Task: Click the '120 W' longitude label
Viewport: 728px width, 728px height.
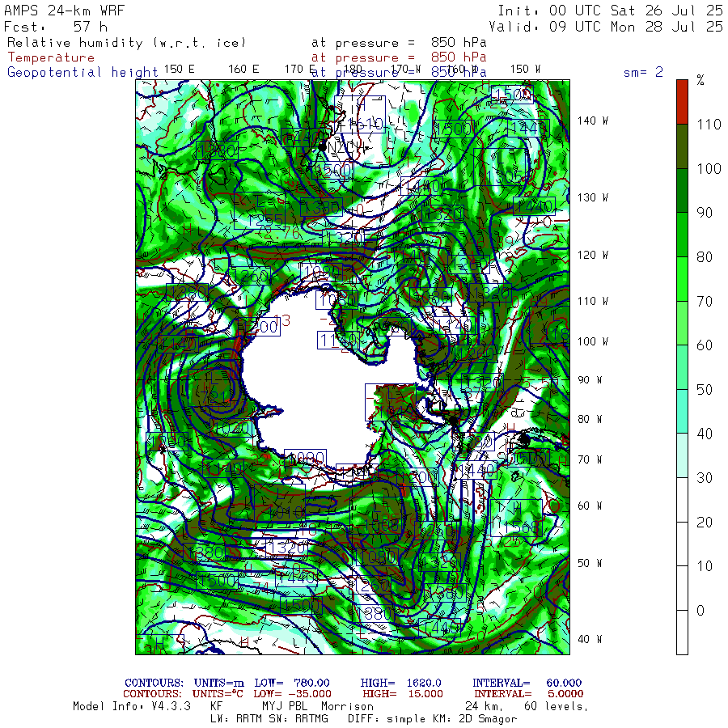Action: coord(592,255)
